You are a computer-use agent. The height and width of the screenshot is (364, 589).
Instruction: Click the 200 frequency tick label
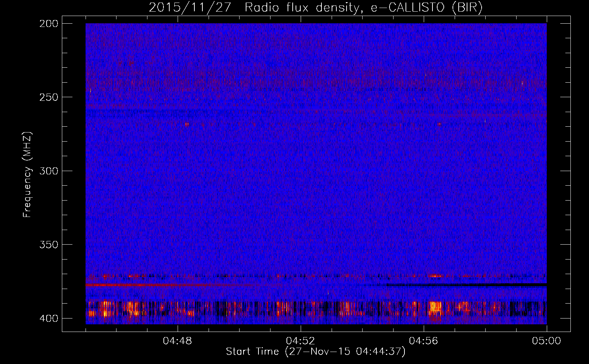click(48, 23)
